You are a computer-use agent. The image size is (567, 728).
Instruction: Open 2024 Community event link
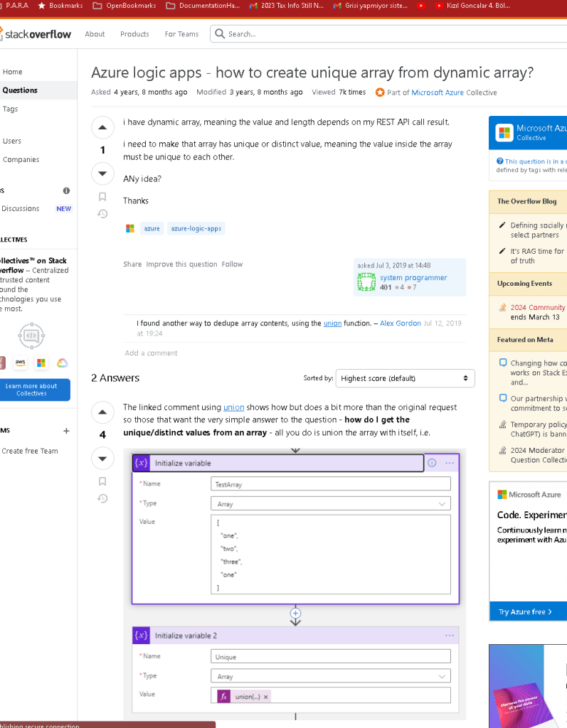(538, 307)
